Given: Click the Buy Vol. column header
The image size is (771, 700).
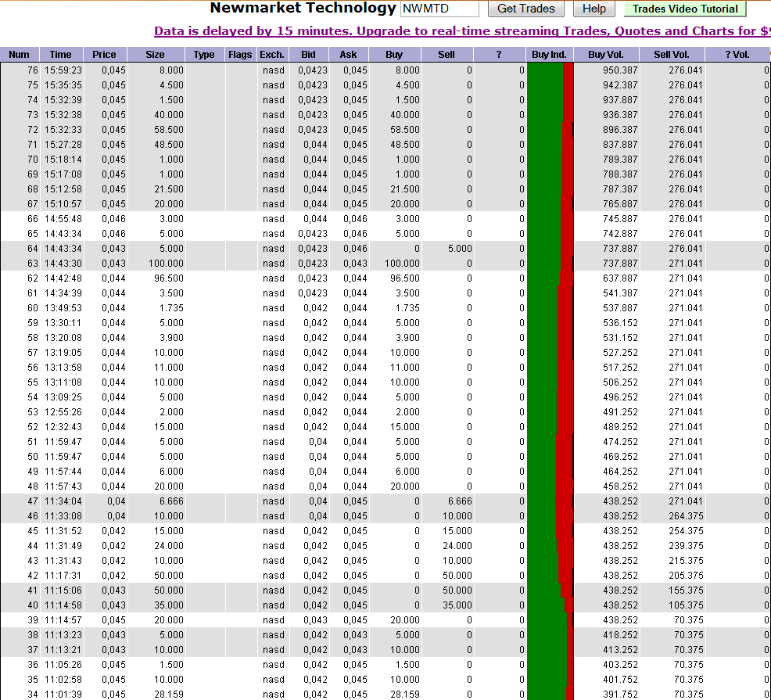Looking at the screenshot, I should pos(606,55).
